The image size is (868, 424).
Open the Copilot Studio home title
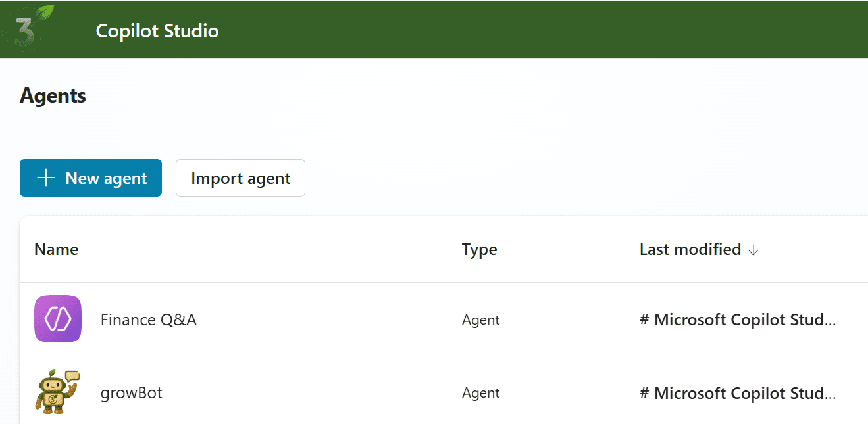tap(157, 31)
